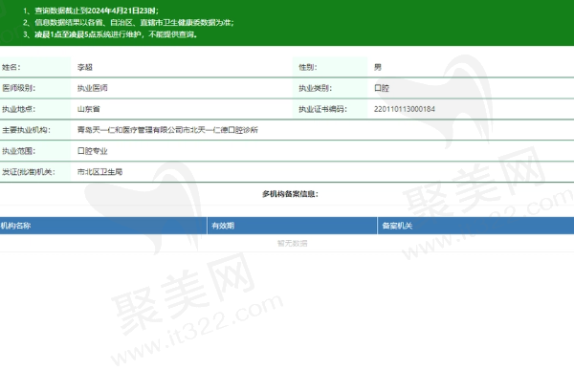The image size is (574, 392).
Task: Click the 医师级别 label
Action: 19,88
